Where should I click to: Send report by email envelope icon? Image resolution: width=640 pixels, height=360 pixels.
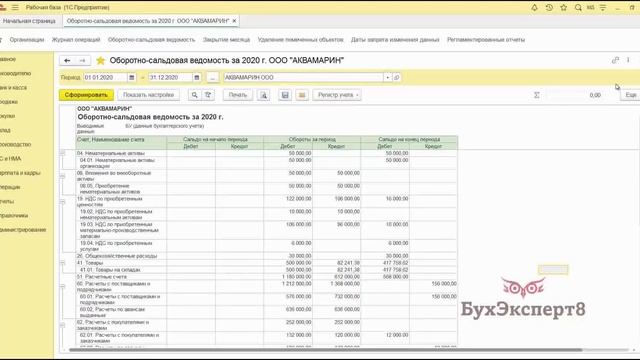[x=302, y=95]
